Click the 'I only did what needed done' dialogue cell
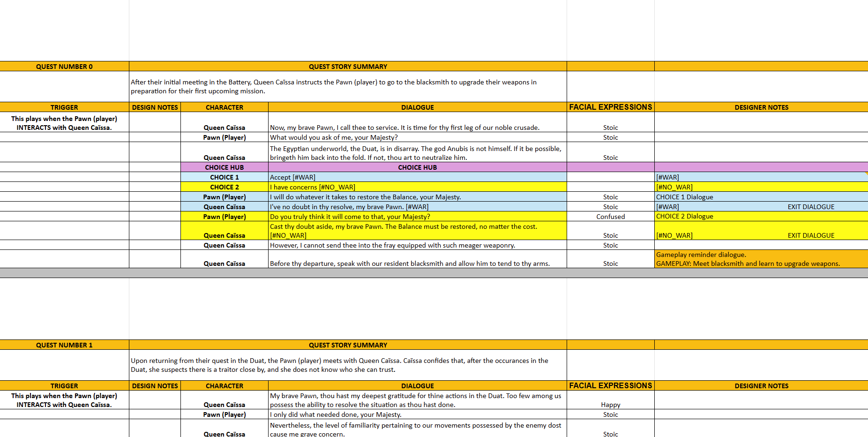868x437 pixels. pyautogui.click(x=417, y=414)
